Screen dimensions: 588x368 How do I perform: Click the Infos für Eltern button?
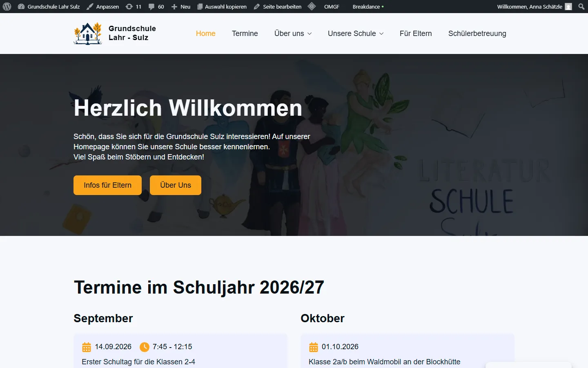tap(107, 185)
